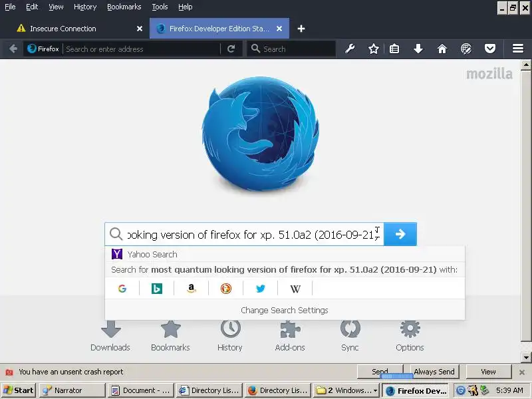The height and width of the screenshot is (399, 532).
Task: Open Options gear on start page
Action: pos(410,336)
